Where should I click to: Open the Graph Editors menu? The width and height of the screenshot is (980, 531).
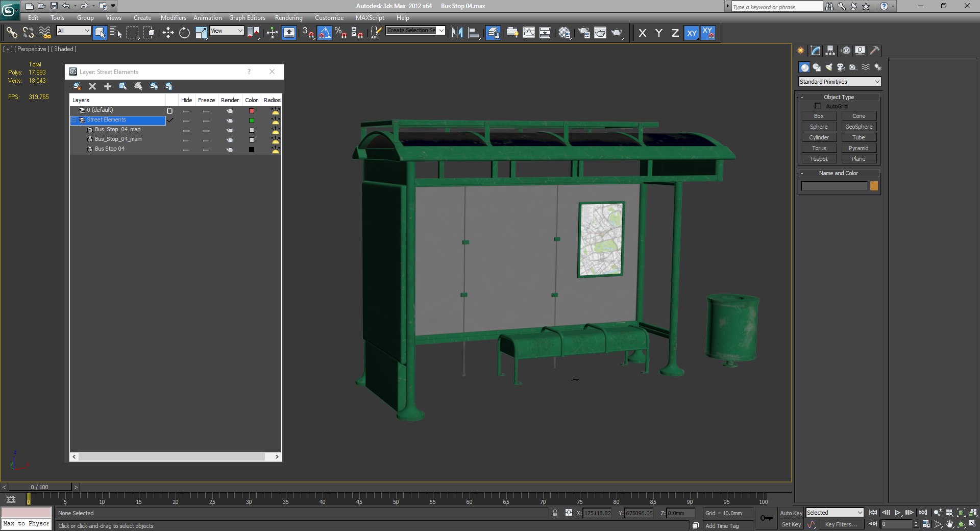(x=247, y=18)
